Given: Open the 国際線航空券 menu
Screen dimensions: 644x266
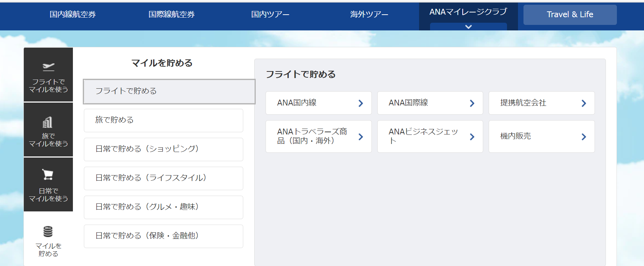Looking at the screenshot, I should [172, 14].
